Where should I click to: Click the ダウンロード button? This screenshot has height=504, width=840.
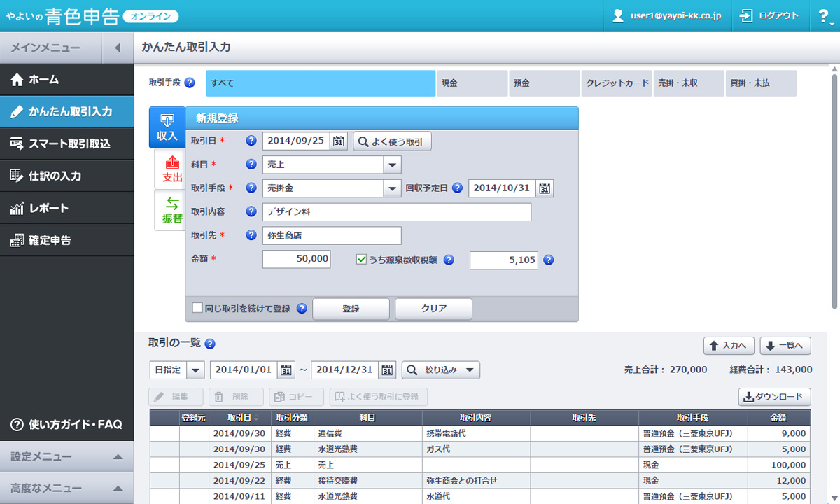click(774, 397)
